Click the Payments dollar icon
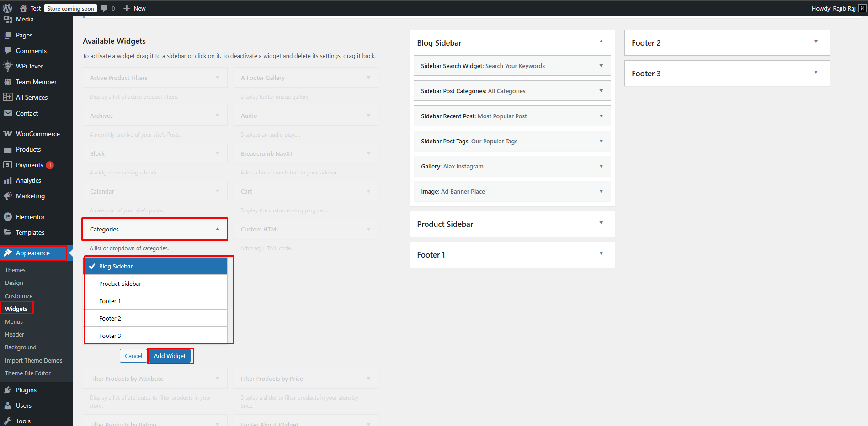Viewport: 868px width, 426px height. [x=8, y=165]
